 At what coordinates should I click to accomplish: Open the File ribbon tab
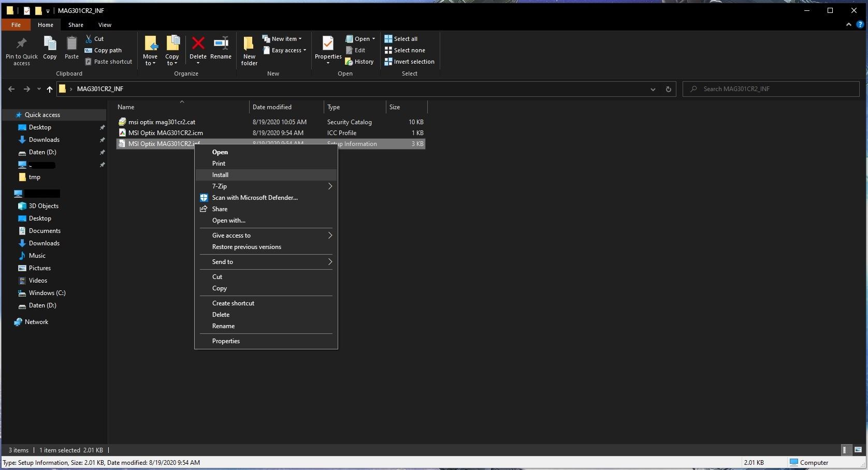click(x=16, y=25)
